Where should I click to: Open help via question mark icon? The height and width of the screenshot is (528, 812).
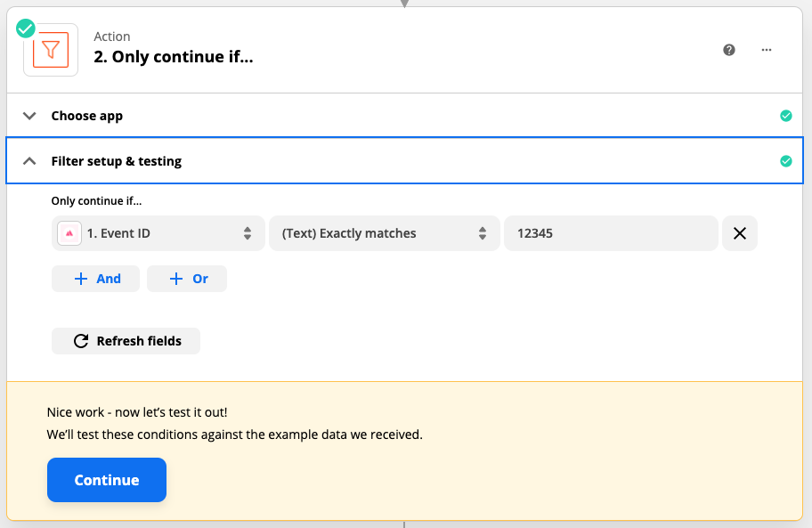click(x=729, y=50)
